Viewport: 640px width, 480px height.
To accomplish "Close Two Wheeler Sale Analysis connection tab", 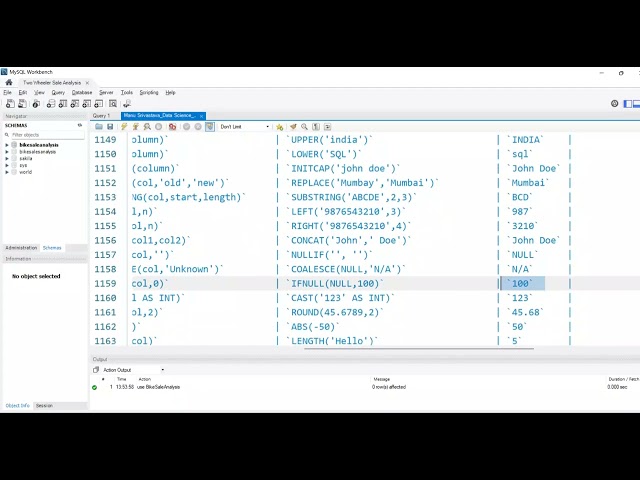I will 87,83.
